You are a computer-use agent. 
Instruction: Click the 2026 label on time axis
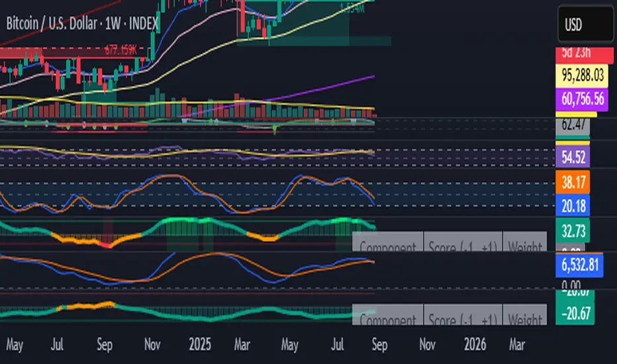(475, 345)
